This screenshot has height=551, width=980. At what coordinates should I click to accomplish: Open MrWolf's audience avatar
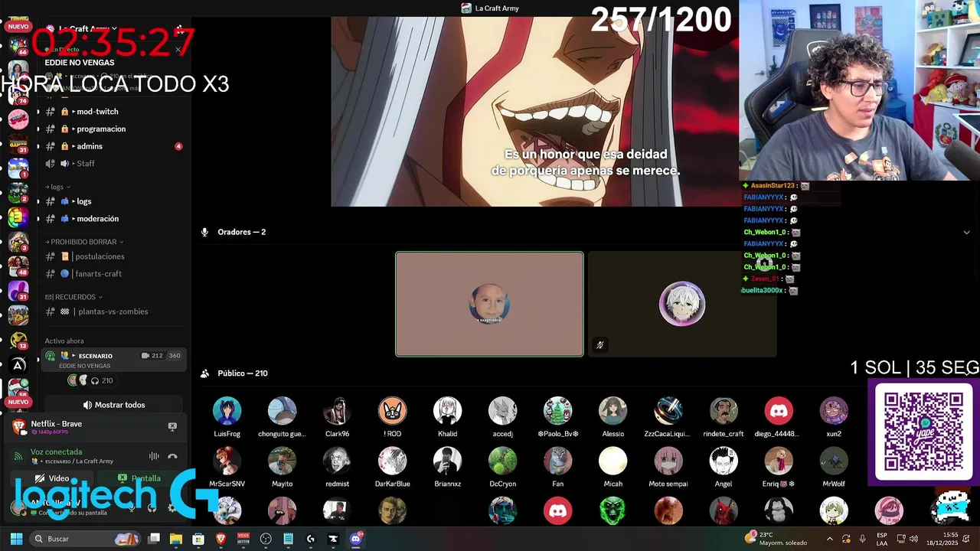[834, 461]
